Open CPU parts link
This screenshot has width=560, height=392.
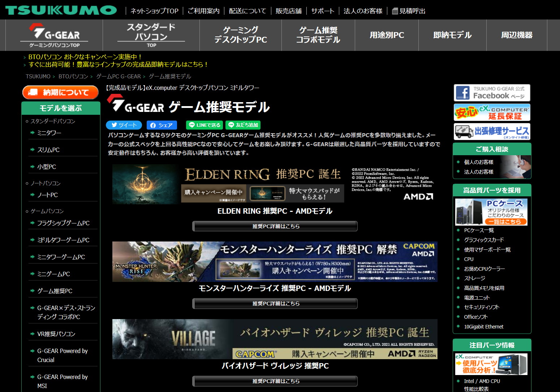pyautogui.click(x=469, y=259)
